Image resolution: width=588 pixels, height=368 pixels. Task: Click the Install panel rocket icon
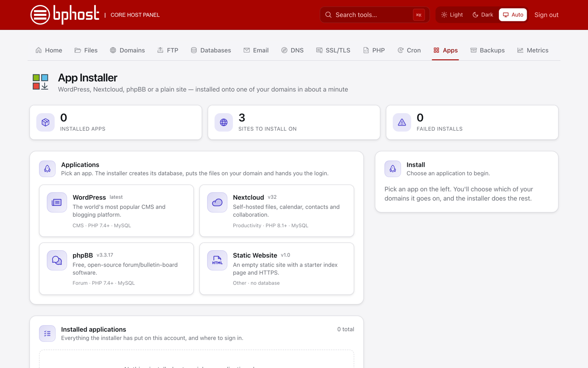coord(393,169)
